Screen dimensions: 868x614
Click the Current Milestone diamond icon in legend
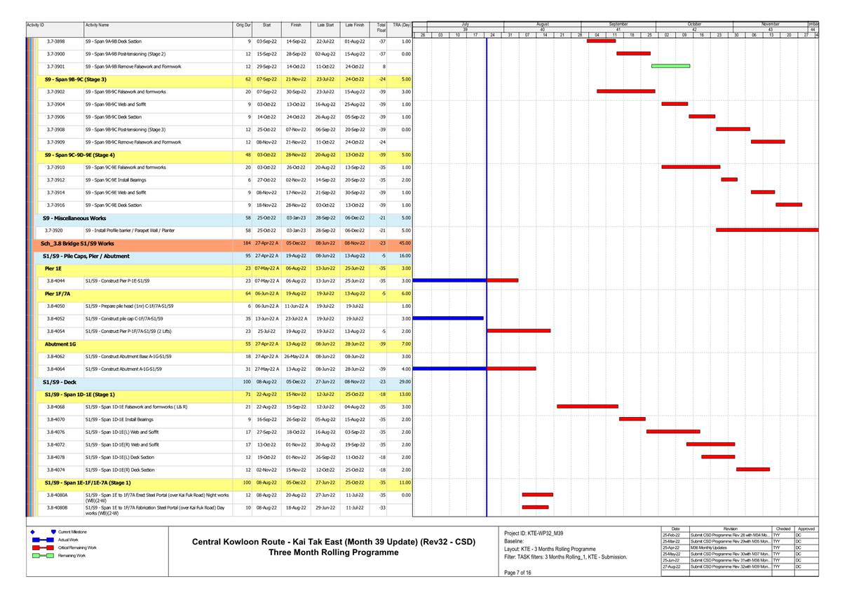(x=32, y=531)
